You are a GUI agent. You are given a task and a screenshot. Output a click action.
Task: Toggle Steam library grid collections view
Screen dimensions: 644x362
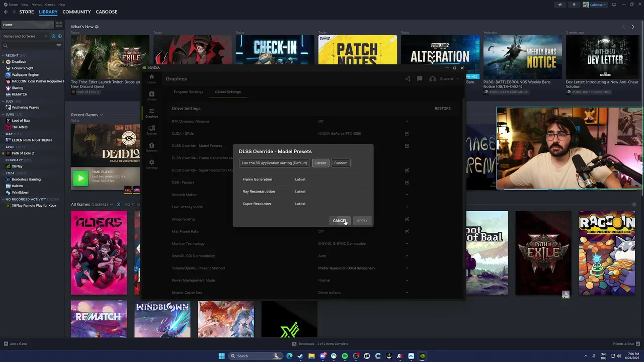click(59, 24)
